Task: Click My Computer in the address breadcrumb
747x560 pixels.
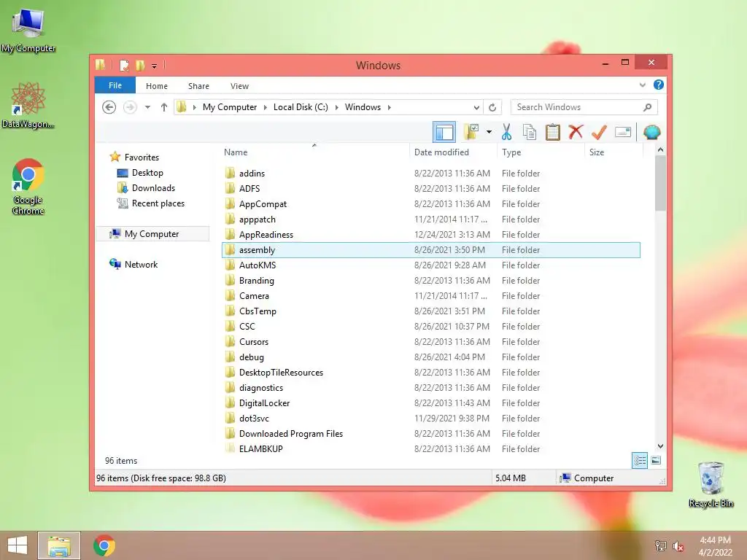Action: pos(230,107)
